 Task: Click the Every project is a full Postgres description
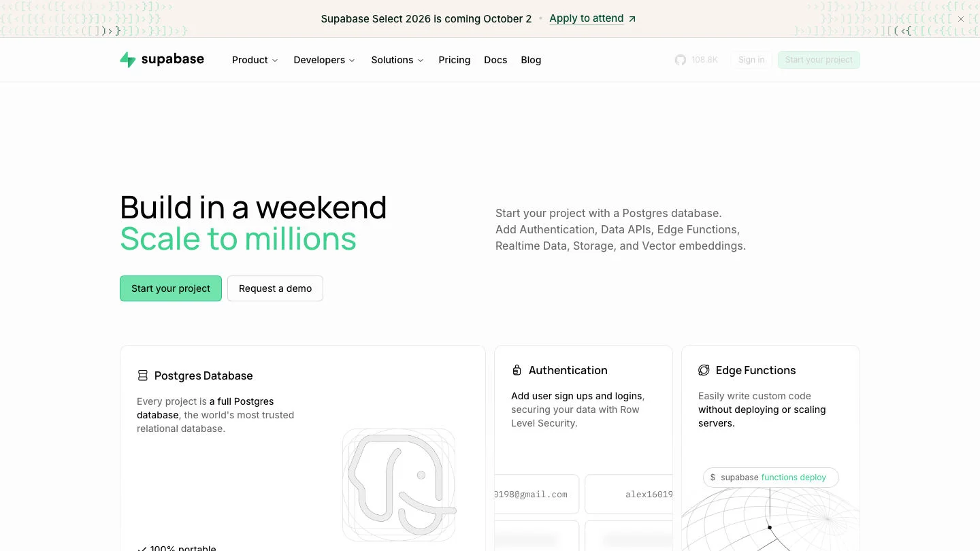click(x=216, y=415)
